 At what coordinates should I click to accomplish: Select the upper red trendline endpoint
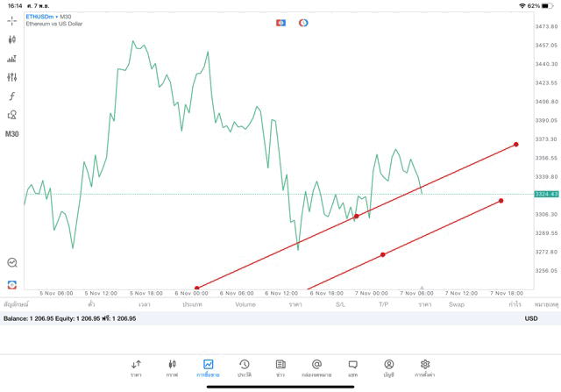tap(516, 144)
